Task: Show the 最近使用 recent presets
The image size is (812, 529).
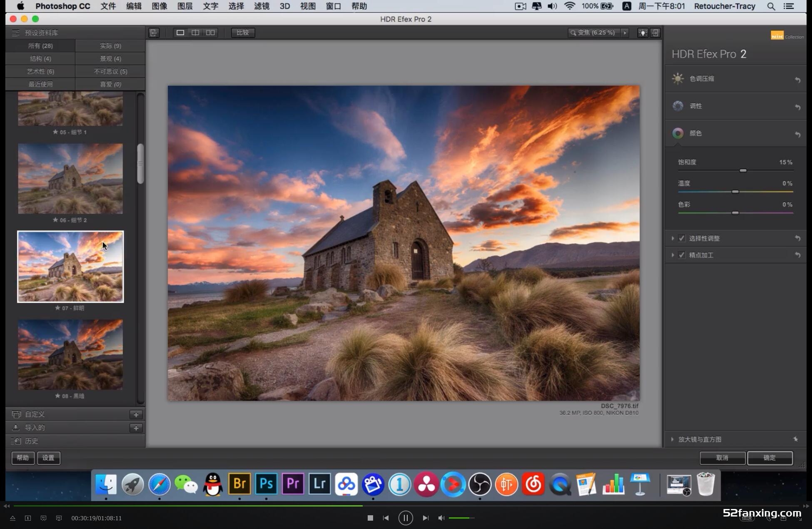Action: click(x=40, y=84)
